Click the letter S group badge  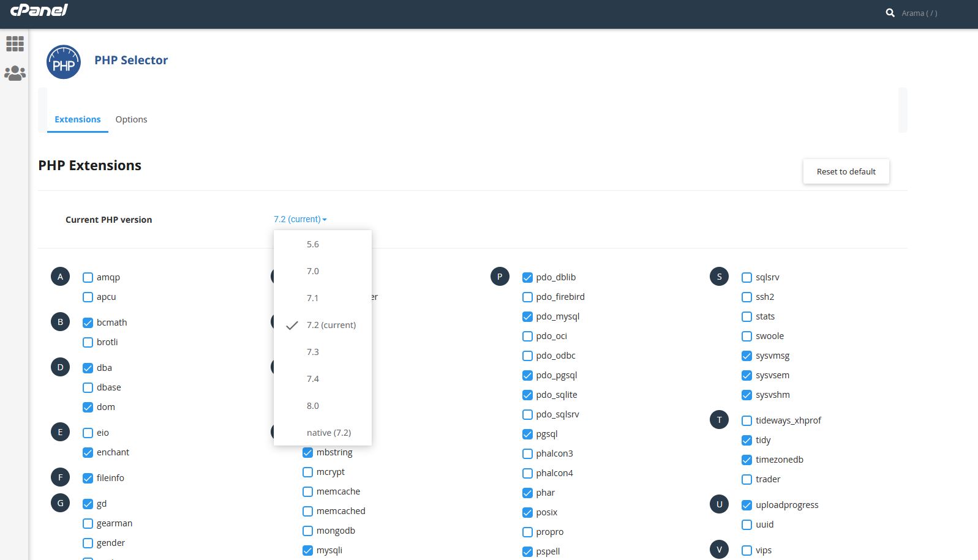pos(719,277)
